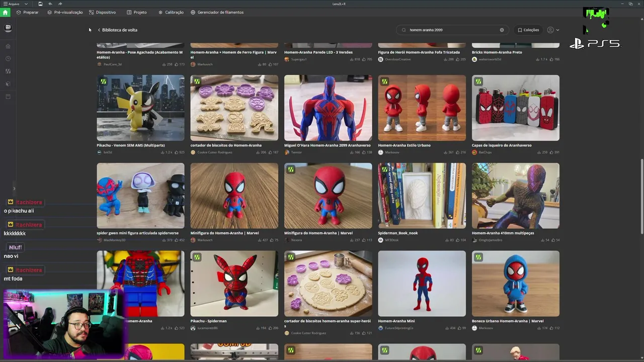Viewport: 644px width, 362px height.
Task: Open the box icon in left sidebar
Action: point(8,97)
